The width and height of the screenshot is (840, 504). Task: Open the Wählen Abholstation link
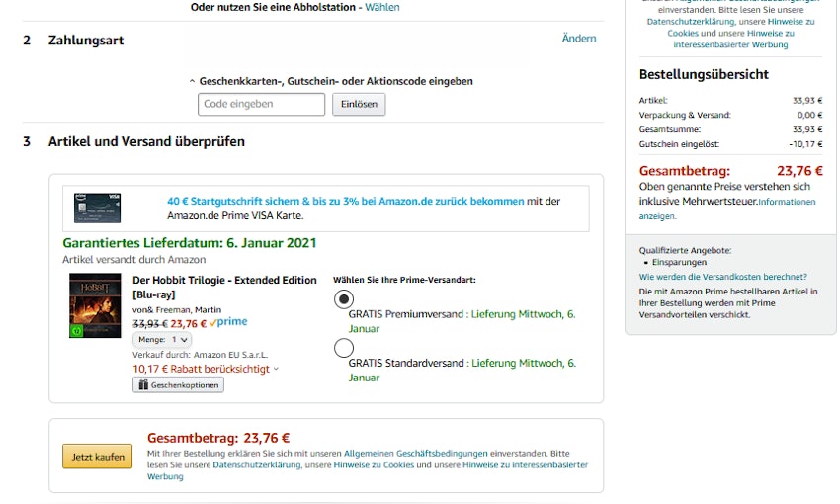click(382, 7)
